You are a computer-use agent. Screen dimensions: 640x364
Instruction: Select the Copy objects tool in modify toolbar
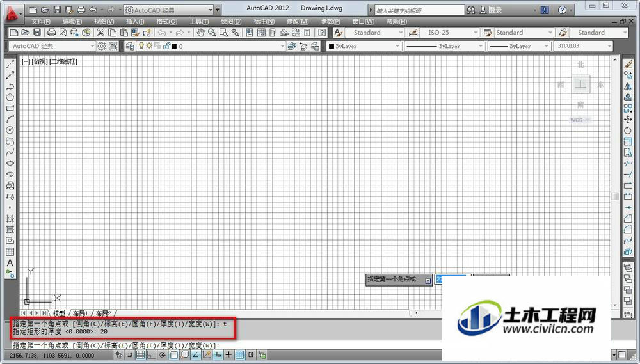point(628,75)
